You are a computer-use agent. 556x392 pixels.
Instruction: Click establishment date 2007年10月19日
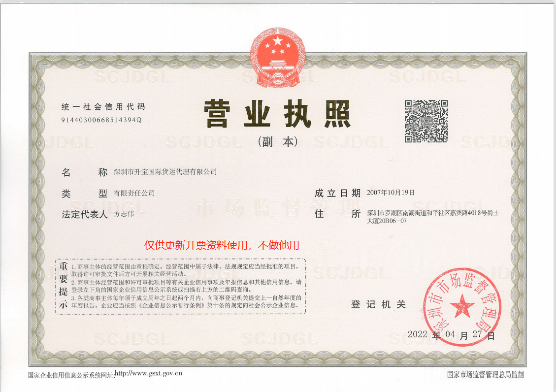391,193
